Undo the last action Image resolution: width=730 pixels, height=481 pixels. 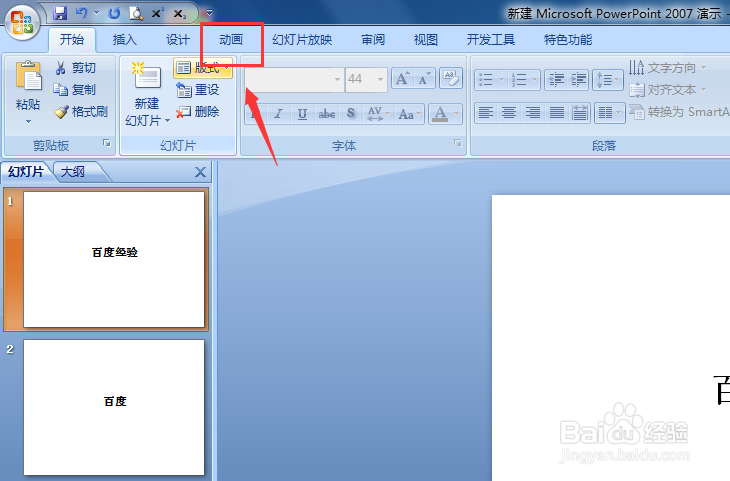[x=81, y=13]
